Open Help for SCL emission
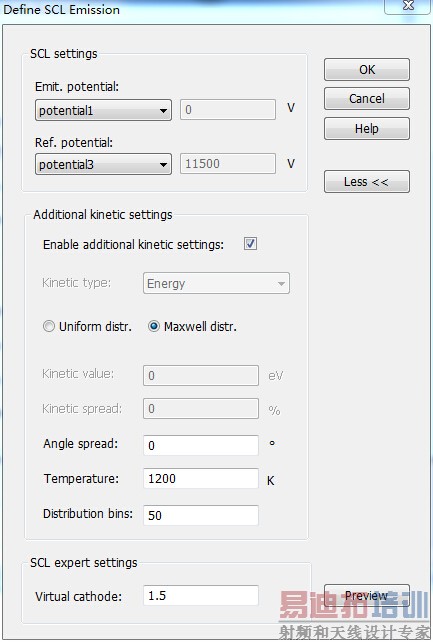 (x=367, y=129)
